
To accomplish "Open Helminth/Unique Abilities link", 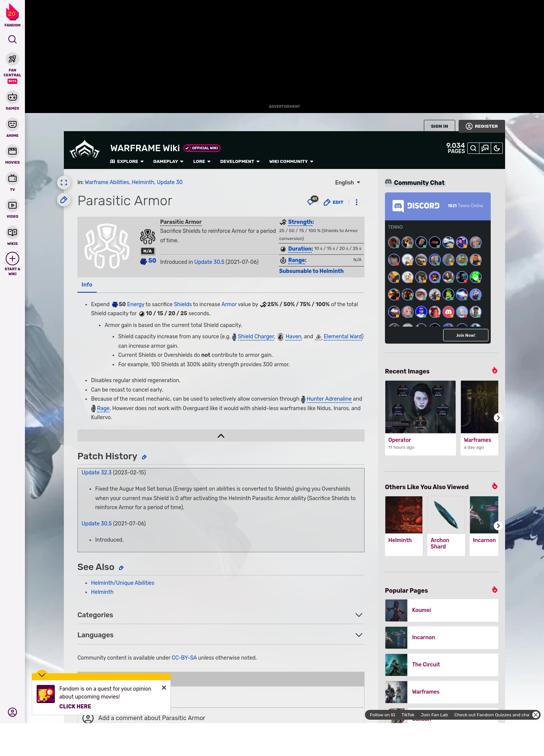I will 122,583.
